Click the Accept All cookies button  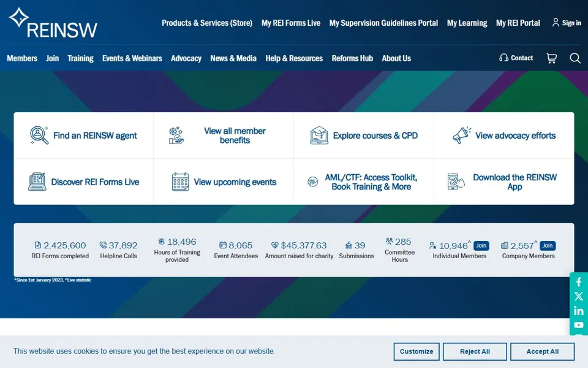542,351
